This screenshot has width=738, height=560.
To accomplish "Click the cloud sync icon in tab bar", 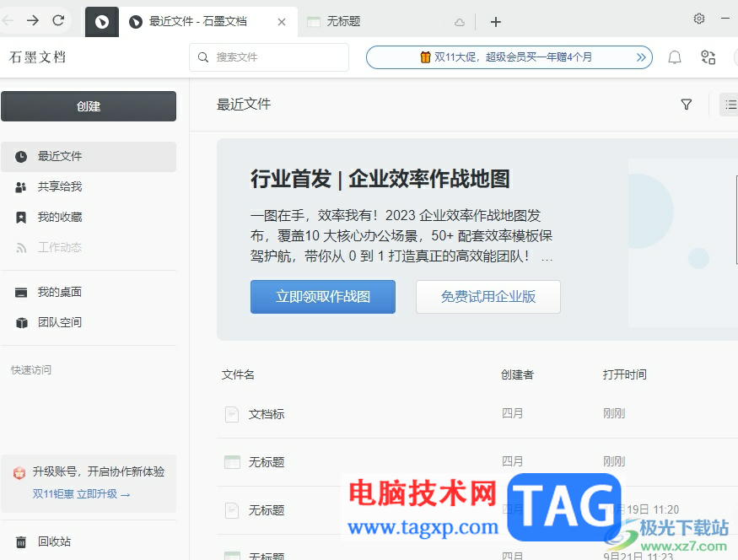I will tap(460, 22).
